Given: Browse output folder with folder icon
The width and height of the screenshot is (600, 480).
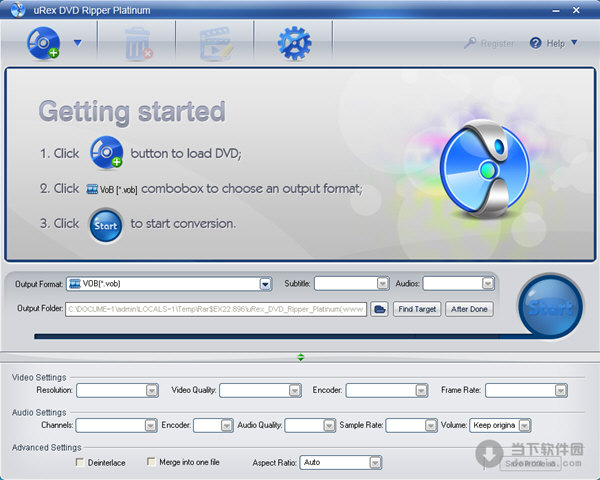Looking at the screenshot, I should pos(379,309).
